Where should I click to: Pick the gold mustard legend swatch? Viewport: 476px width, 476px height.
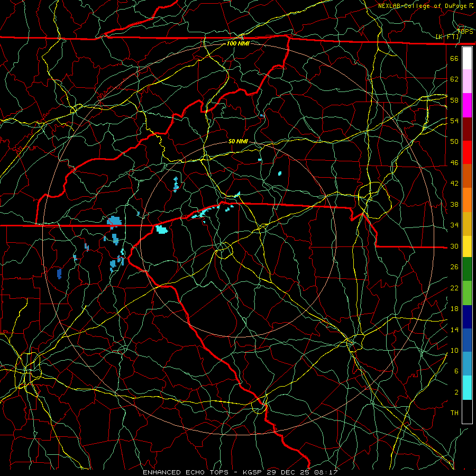click(x=467, y=224)
